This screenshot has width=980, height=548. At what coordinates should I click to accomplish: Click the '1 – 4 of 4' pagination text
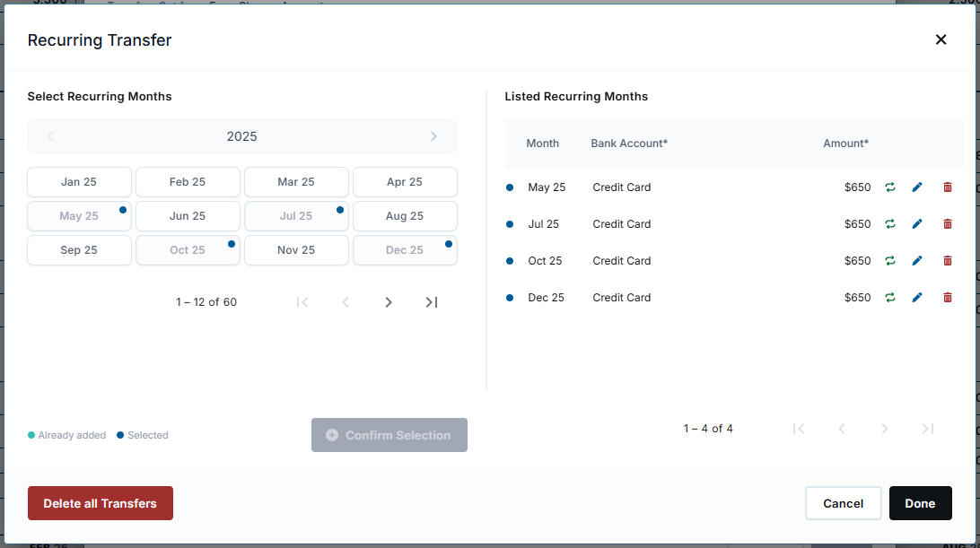tap(708, 429)
